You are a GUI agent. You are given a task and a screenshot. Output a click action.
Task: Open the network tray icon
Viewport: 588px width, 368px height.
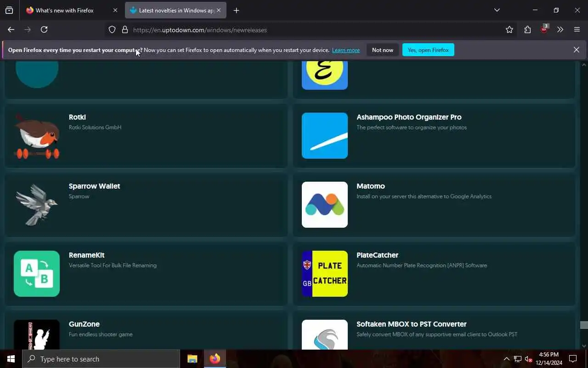click(517, 359)
